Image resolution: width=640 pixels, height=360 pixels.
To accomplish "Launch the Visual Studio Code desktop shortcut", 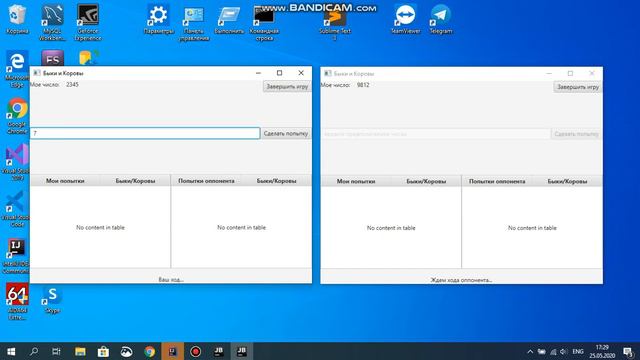I will coord(16,209).
